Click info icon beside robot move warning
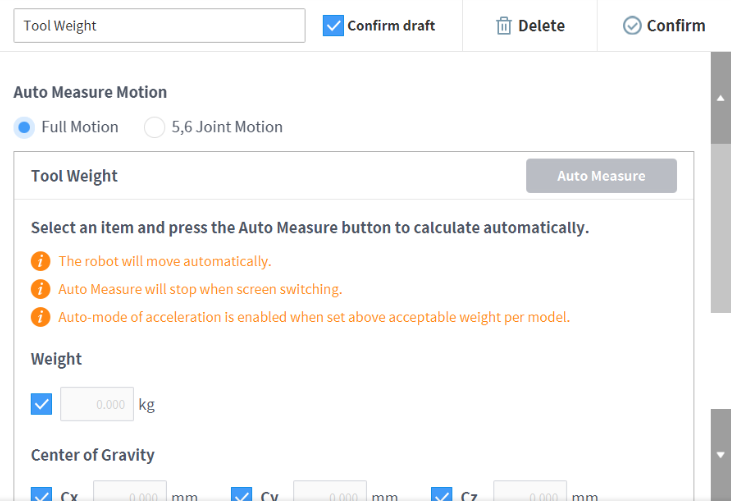This screenshot has height=504, width=731. coord(41,261)
